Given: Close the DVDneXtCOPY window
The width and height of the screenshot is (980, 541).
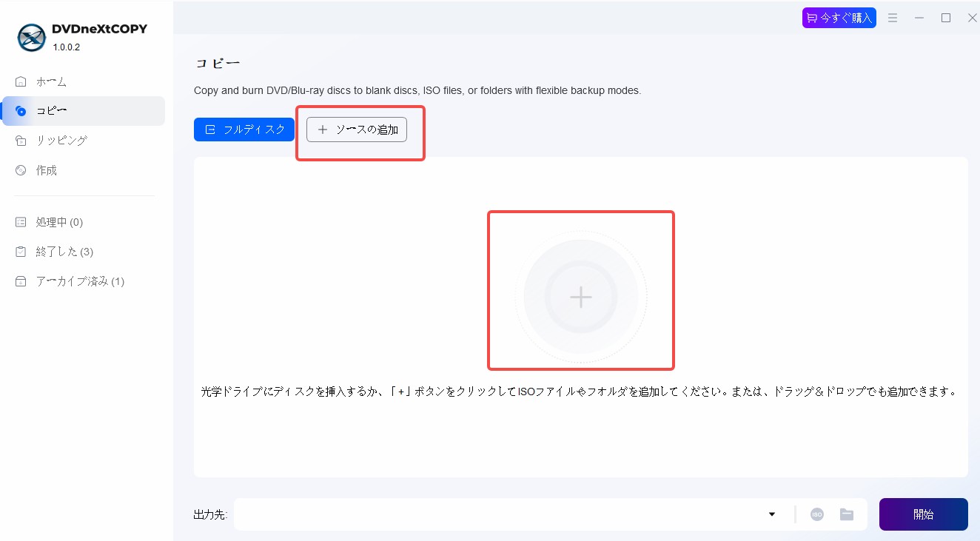Looking at the screenshot, I should point(973,18).
